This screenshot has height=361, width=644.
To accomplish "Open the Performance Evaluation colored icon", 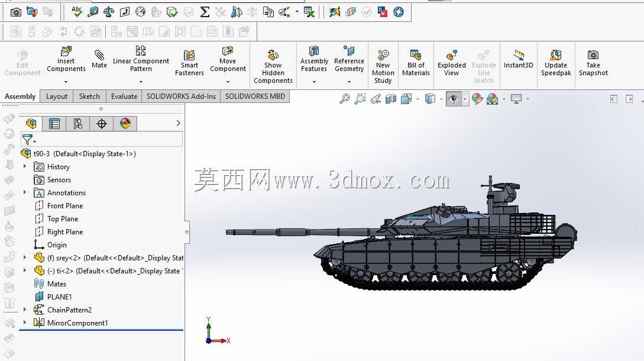I will tap(334, 12).
